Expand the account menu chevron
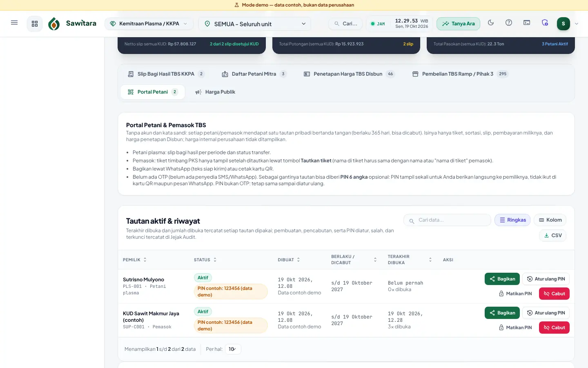Viewport: 588px width, 368px height. point(577,24)
